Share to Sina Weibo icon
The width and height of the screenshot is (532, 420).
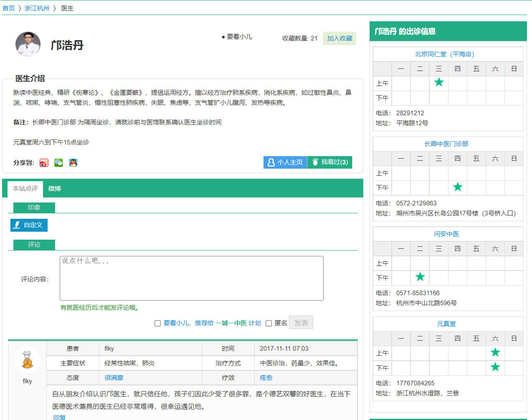44,163
